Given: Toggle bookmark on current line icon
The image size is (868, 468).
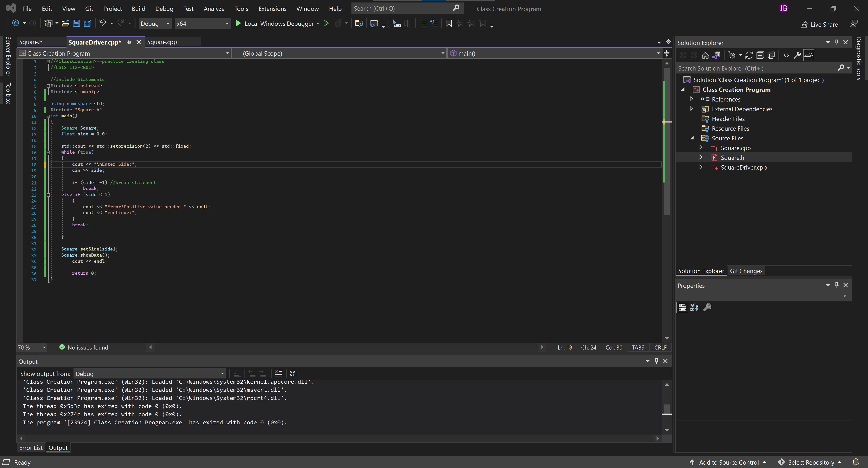Looking at the screenshot, I should pyautogui.click(x=449, y=24).
